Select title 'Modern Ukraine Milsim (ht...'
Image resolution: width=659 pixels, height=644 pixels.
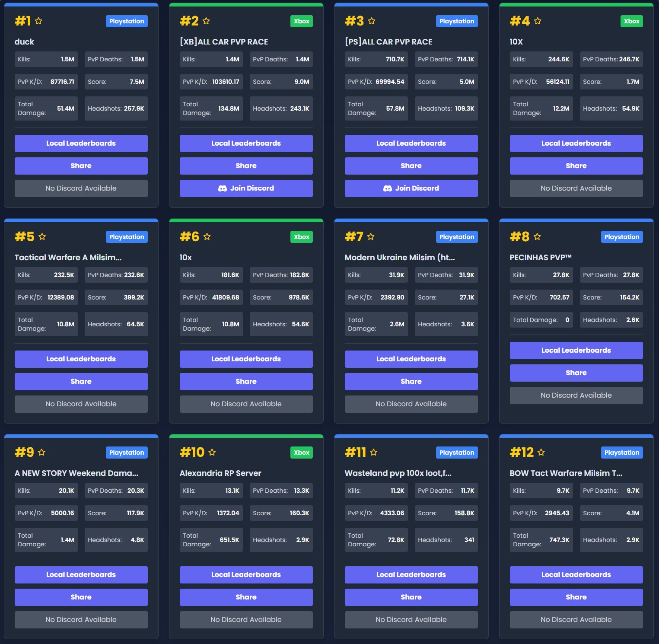(x=400, y=258)
